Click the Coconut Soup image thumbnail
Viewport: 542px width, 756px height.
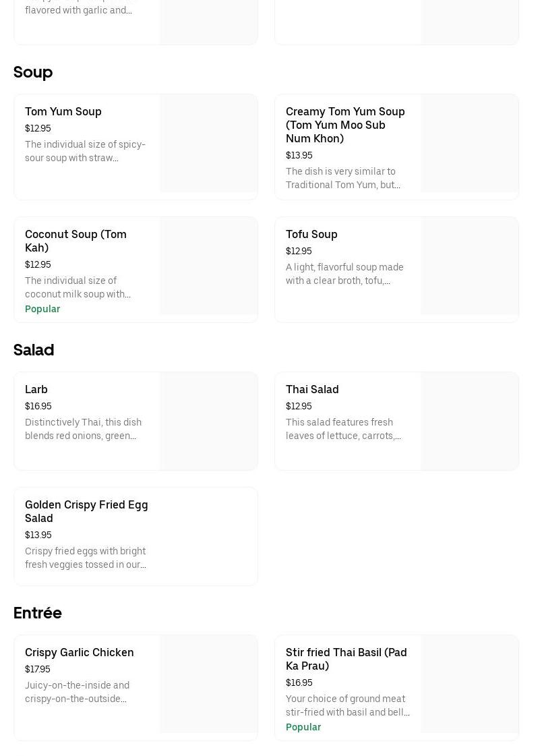pyautogui.click(x=208, y=266)
